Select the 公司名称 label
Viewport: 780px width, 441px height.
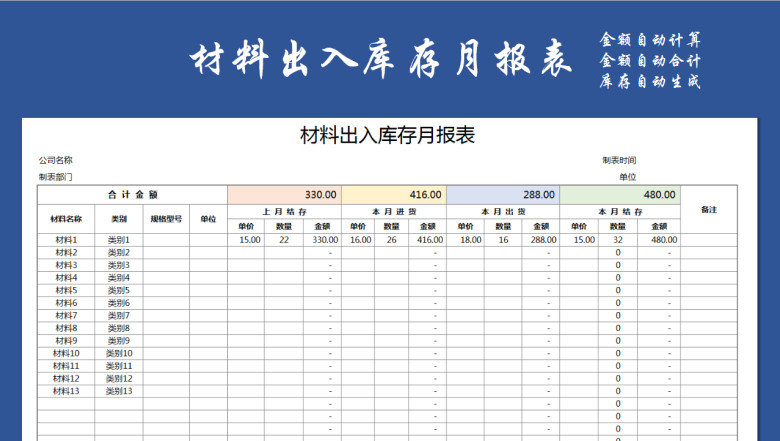click(56, 160)
